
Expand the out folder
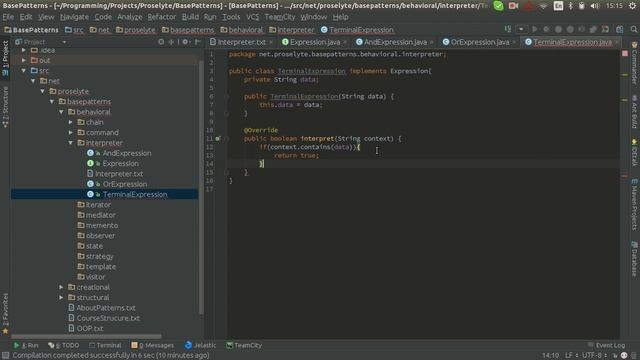coord(24,60)
